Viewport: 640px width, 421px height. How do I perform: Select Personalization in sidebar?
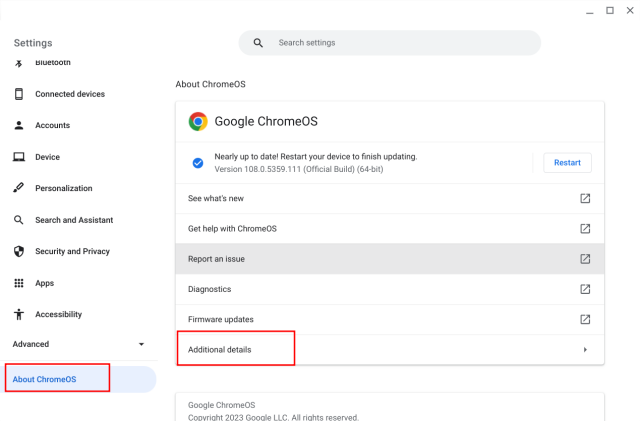(64, 188)
